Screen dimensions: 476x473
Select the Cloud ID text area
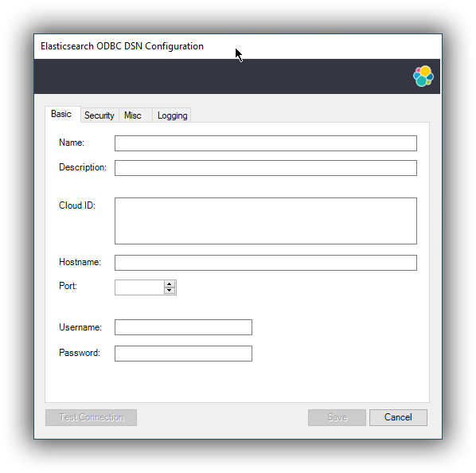(266, 221)
